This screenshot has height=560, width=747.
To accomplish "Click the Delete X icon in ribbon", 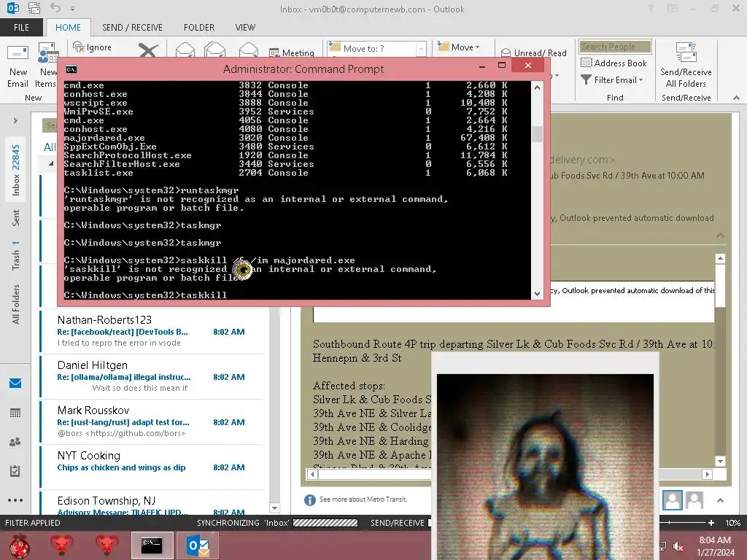I will coord(148,50).
